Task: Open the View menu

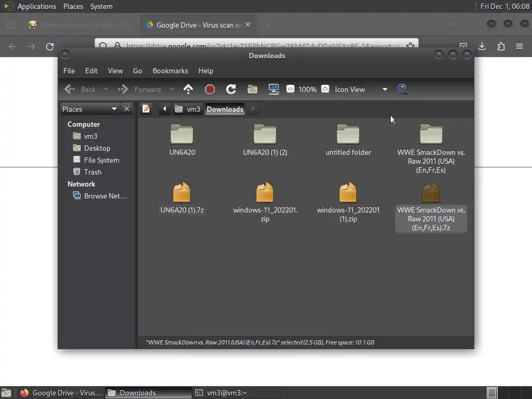Action: pos(115,71)
